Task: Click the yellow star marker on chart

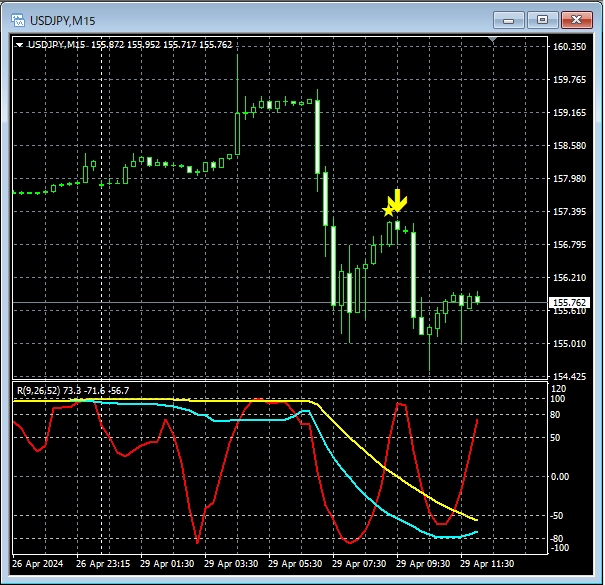Action: coord(389,210)
